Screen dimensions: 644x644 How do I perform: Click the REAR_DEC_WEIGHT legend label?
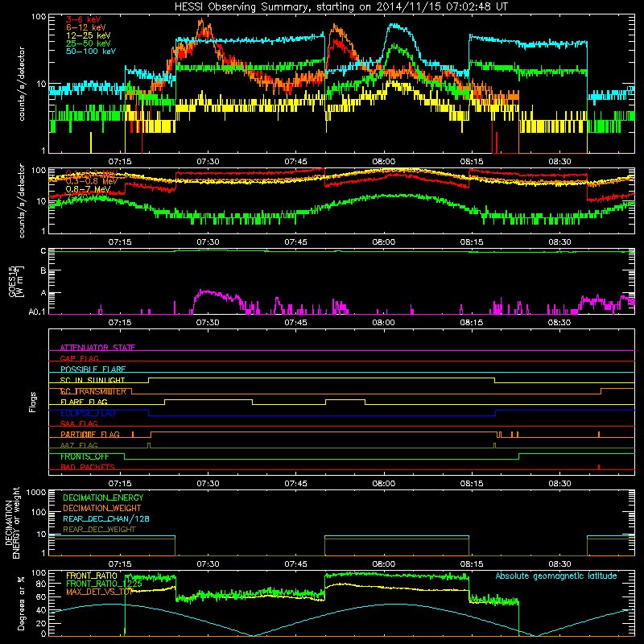coord(99,530)
